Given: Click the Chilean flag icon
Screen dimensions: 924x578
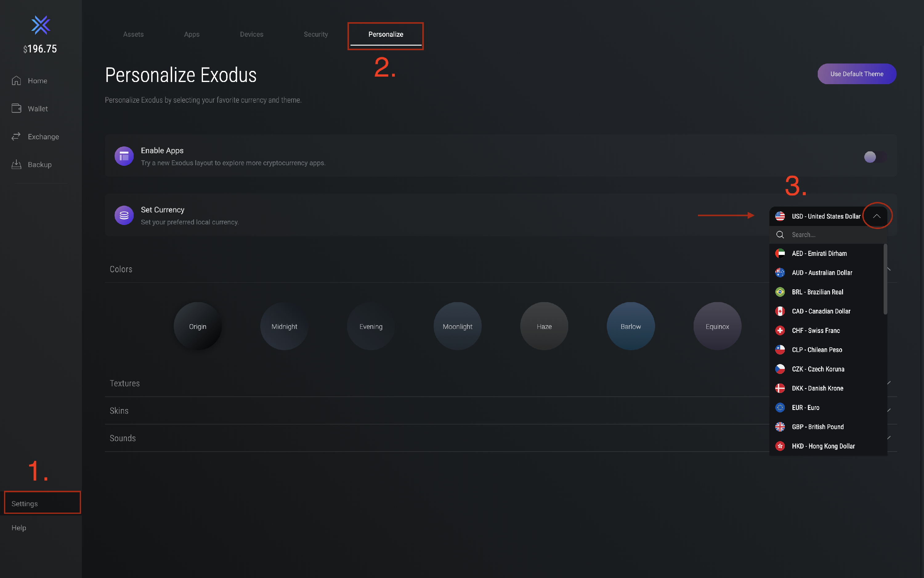Looking at the screenshot, I should pos(780,349).
